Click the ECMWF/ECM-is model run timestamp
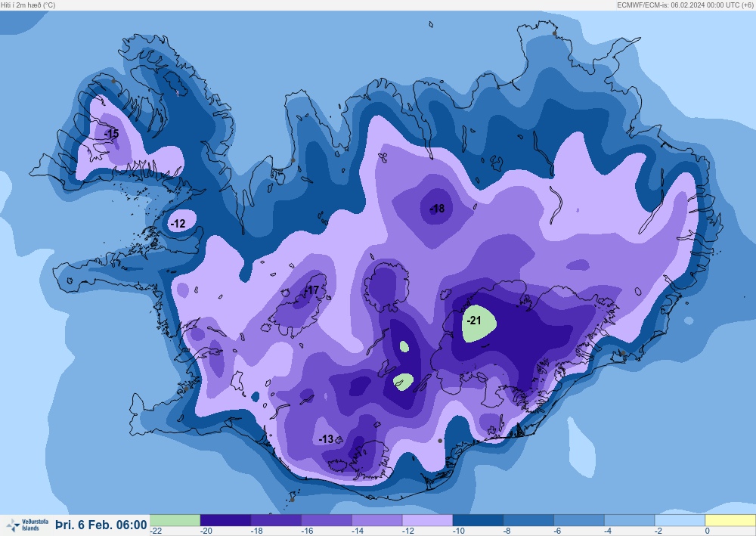Viewport: 756px width, 536px height. (685, 5)
